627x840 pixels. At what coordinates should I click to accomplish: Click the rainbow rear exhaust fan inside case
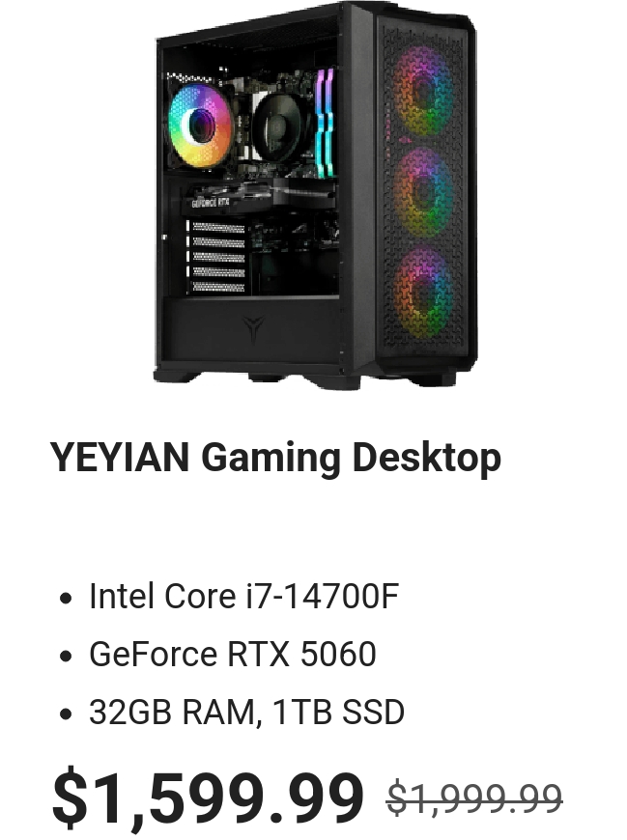pos(199,126)
